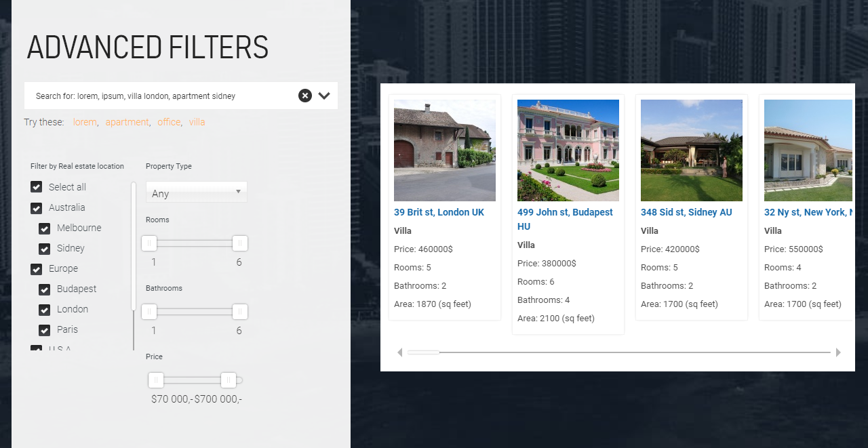
Task: Uncheck the Select all checkbox
Action: click(x=37, y=187)
